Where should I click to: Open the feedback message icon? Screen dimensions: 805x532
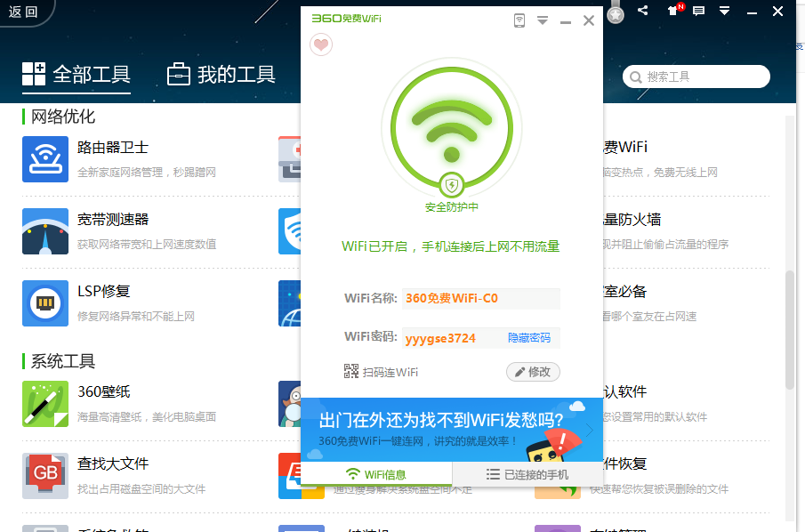699,11
